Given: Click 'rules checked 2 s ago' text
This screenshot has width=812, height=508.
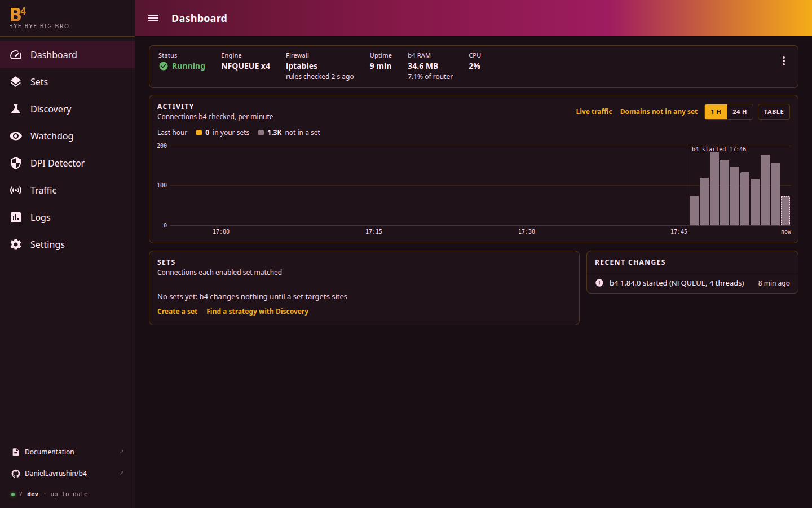Looking at the screenshot, I should click(320, 77).
